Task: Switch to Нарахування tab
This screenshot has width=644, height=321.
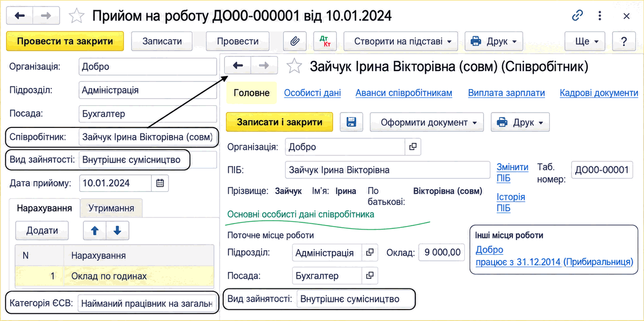Action: tap(45, 208)
